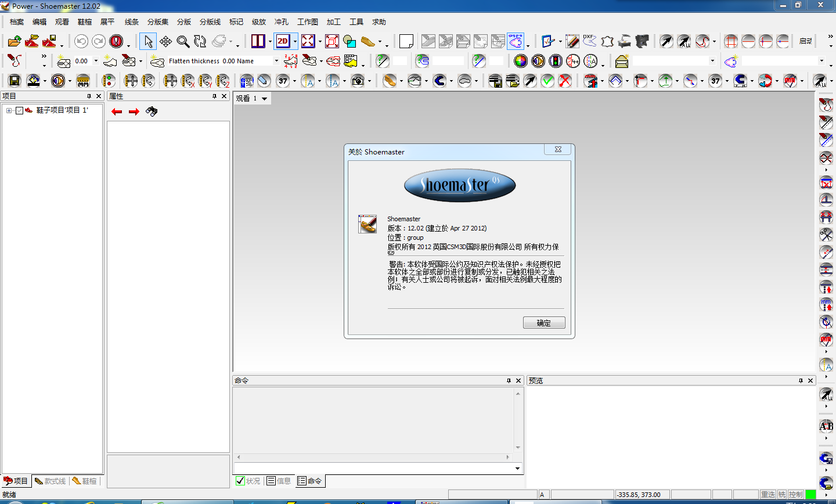Switch to the 鞋楦 bottom panel tab
The image size is (836, 504).
tap(85, 481)
